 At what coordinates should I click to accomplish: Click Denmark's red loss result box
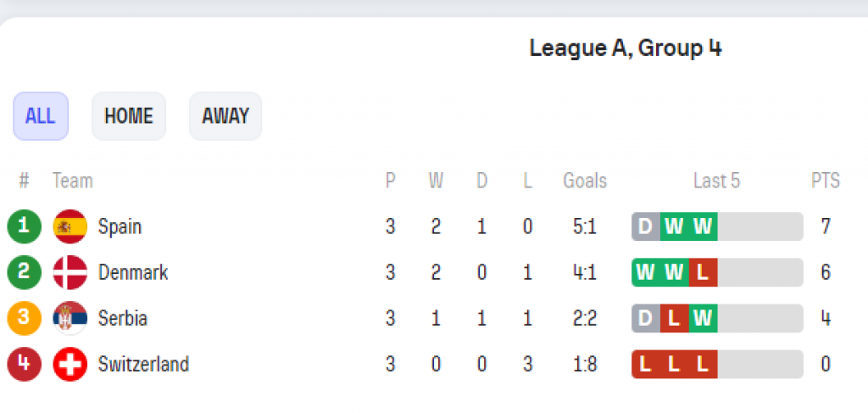tap(703, 272)
